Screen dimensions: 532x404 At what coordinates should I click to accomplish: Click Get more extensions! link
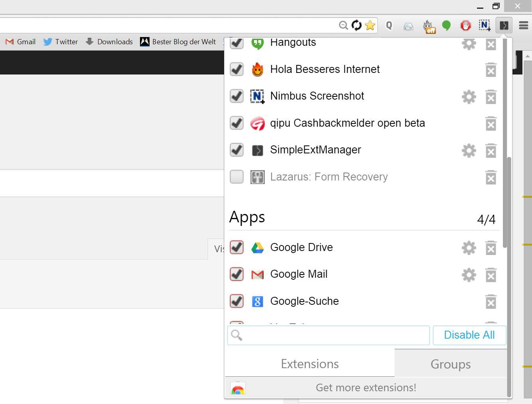tap(366, 388)
